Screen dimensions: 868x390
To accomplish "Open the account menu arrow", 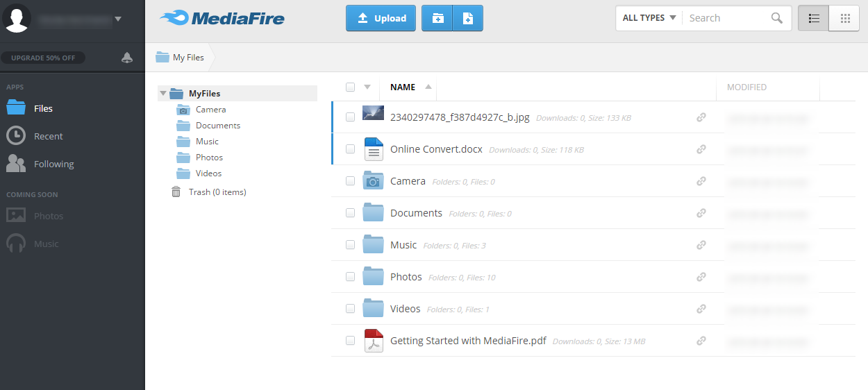I will tap(118, 19).
